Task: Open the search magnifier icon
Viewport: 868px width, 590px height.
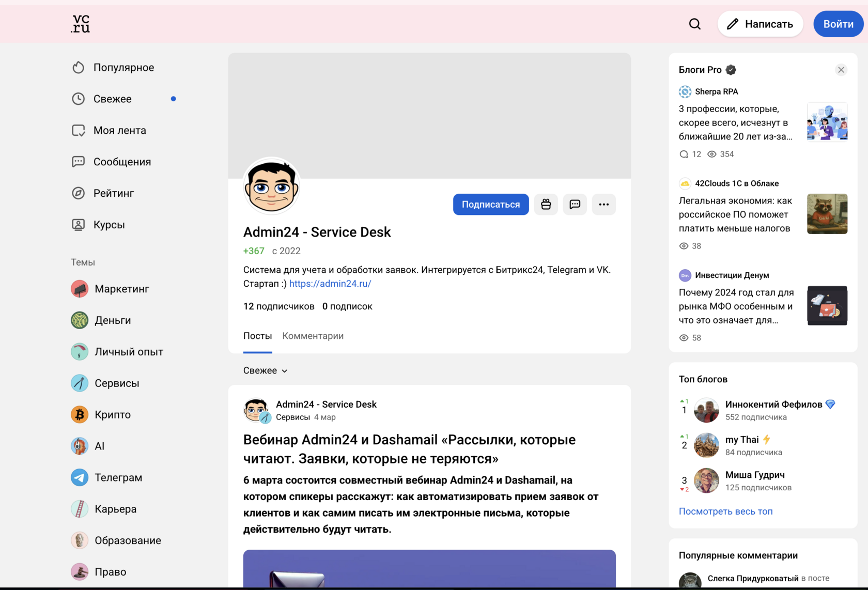Action: [695, 24]
